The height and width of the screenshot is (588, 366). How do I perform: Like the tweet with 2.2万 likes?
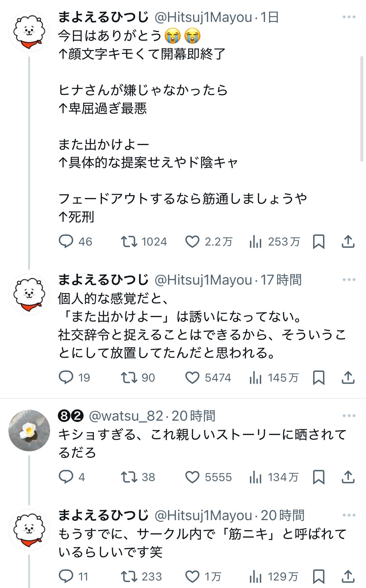click(192, 242)
